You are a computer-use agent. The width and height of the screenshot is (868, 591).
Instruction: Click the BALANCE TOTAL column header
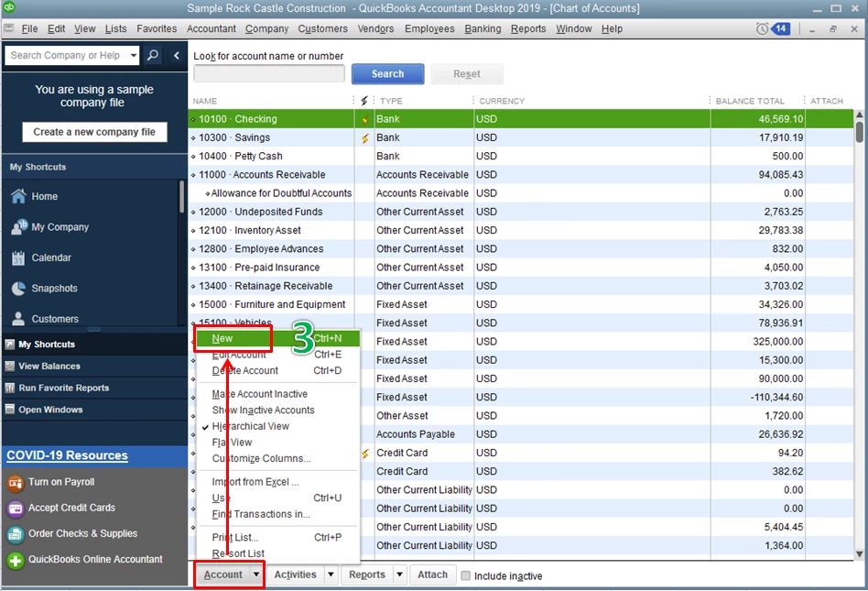point(750,101)
